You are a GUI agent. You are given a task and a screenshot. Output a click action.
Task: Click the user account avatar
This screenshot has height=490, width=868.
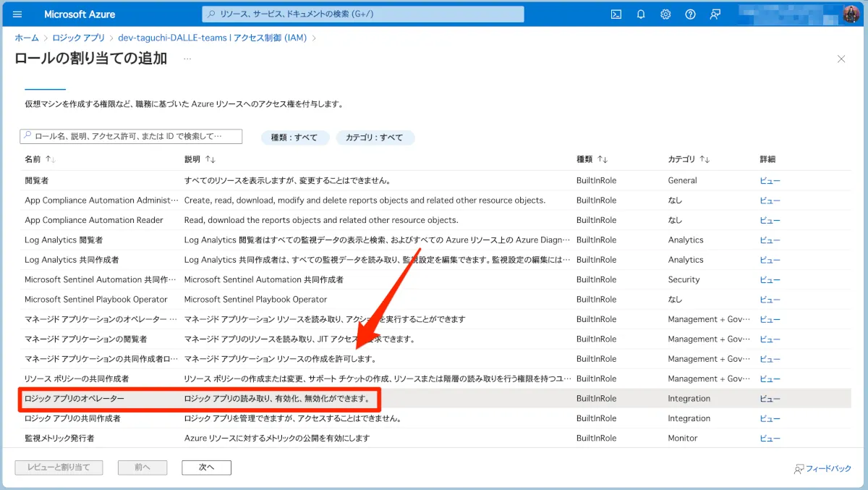851,14
